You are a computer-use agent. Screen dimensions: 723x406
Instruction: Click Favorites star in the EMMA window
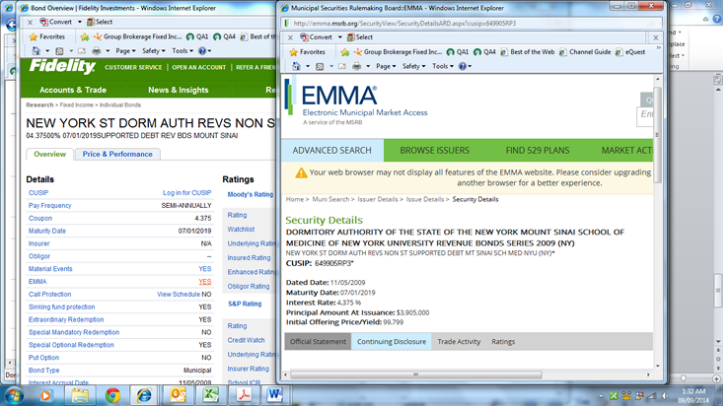[307, 52]
